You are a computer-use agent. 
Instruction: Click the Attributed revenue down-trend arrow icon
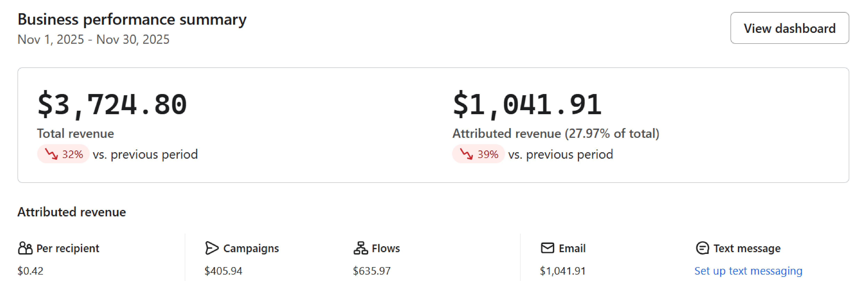tap(467, 154)
